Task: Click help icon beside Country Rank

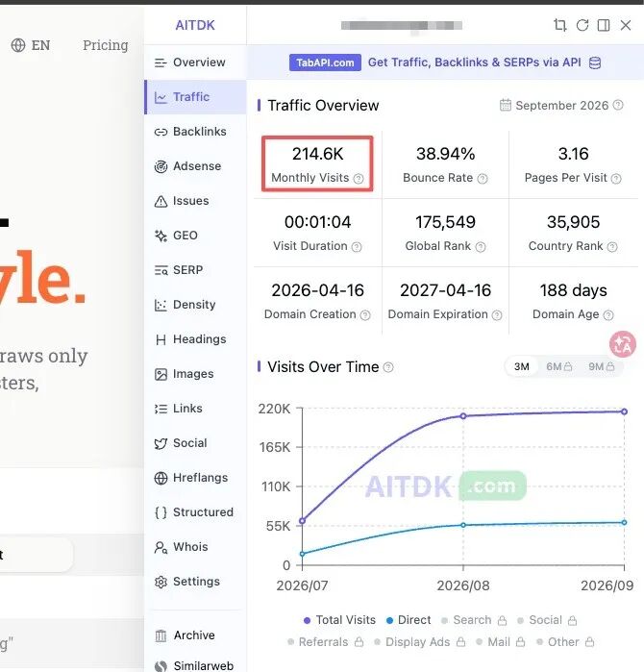Action: click(612, 247)
